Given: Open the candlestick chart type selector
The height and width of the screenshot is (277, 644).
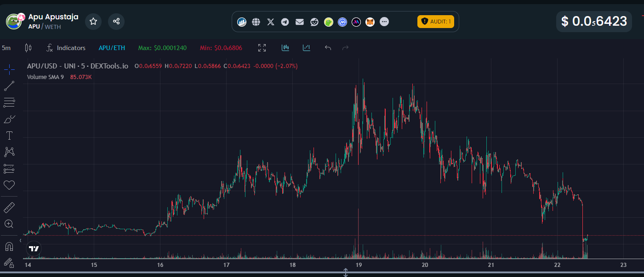Looking at the screenshot, I should click(x=28, y=48).
